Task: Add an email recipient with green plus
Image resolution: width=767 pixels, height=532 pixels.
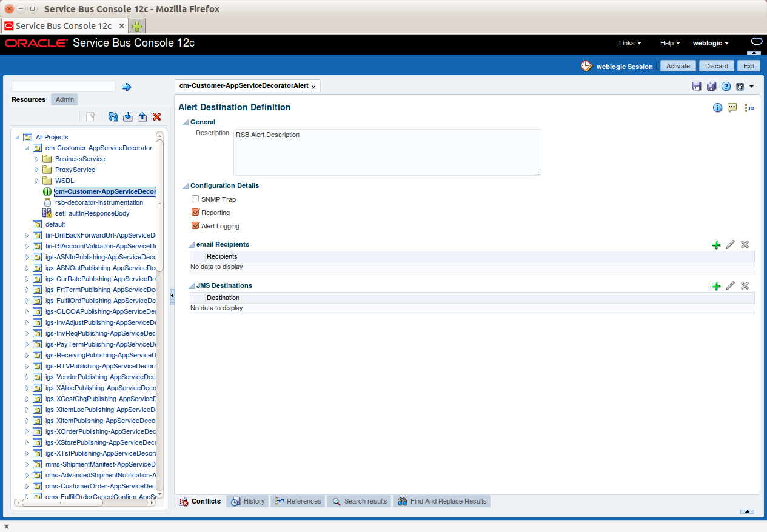Action: [716, 245]
